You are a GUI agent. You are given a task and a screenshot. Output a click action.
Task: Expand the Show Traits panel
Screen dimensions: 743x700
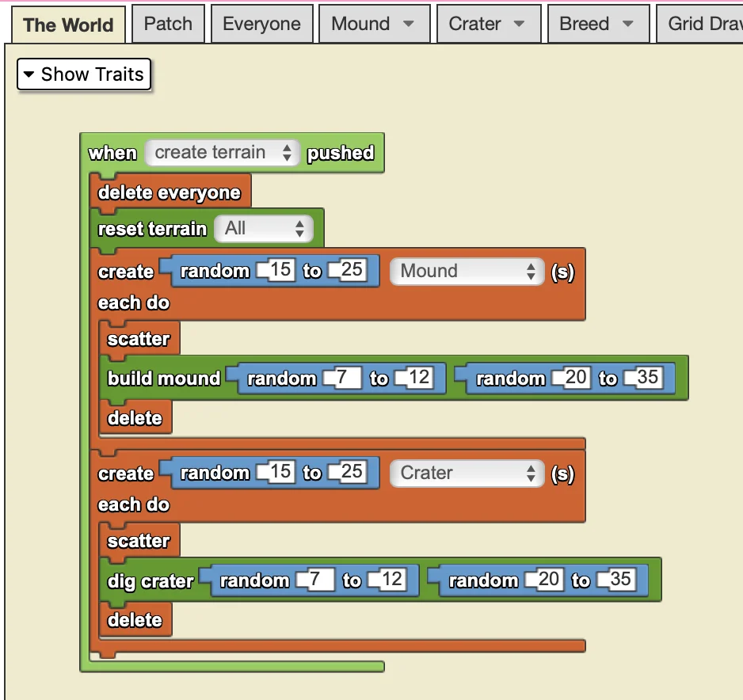pyautogui.click(x=84, y=74)
